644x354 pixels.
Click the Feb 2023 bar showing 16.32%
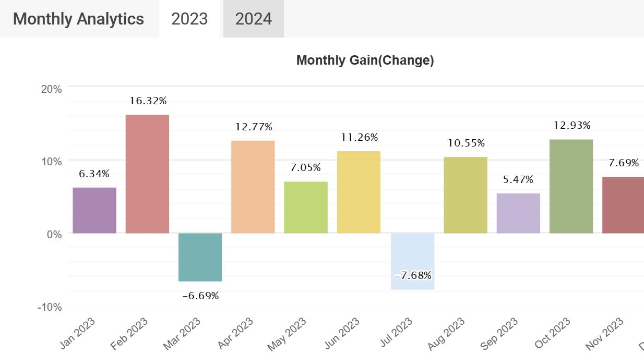(147, 174)
